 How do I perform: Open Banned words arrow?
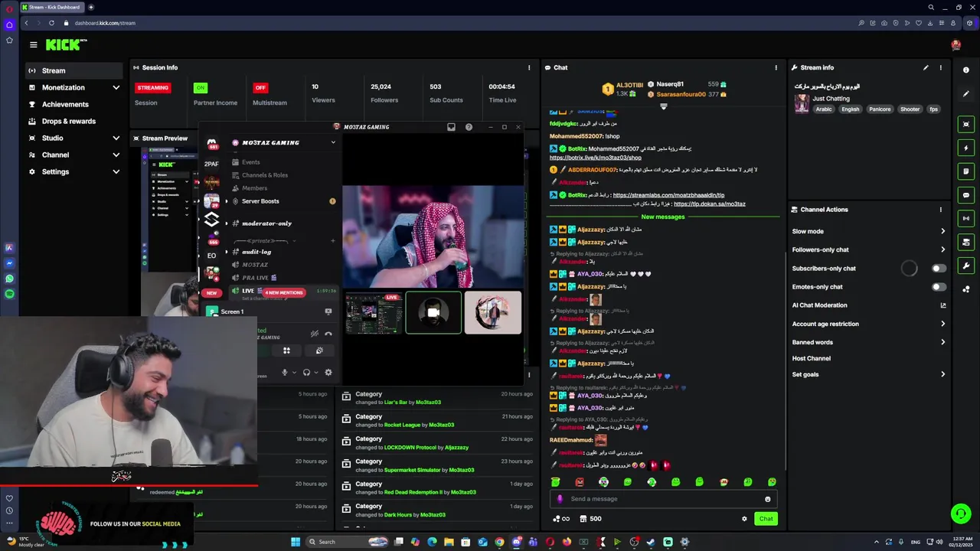(942, 342)
